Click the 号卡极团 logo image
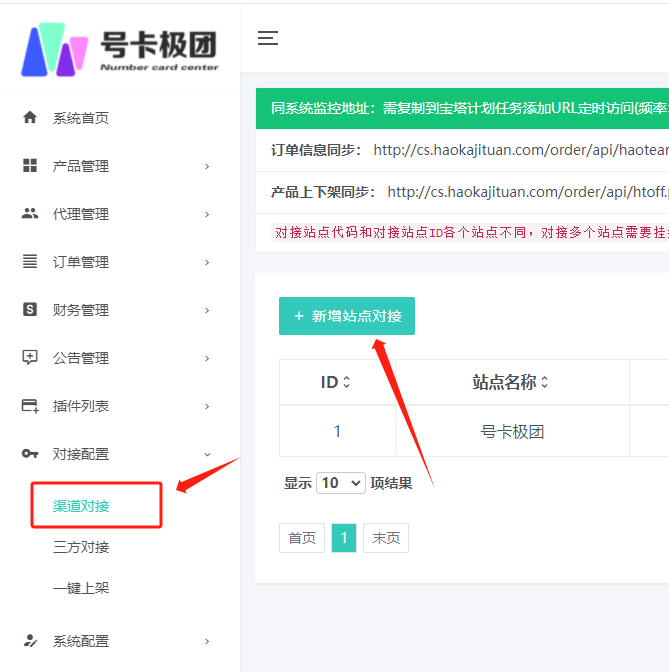Image resolution: width=669 pixels, height=672 pixels. click(120, 49)
